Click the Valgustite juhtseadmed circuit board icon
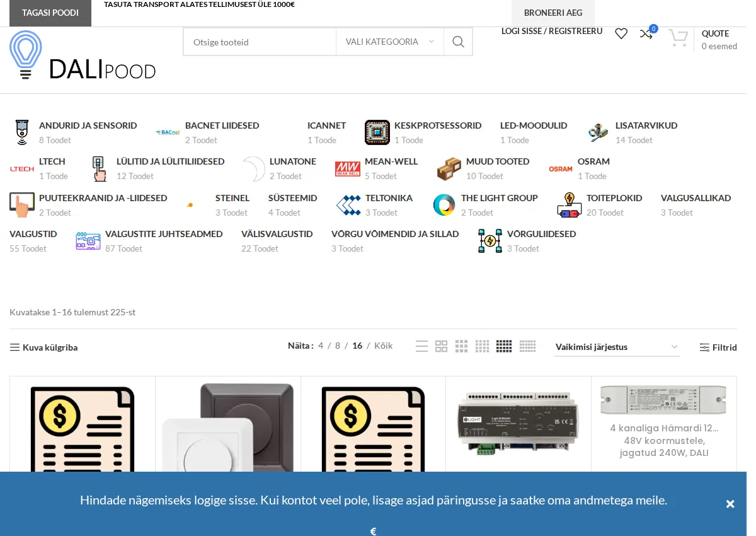The width and height of the screenshot is (756, 536). pos(88,241)
